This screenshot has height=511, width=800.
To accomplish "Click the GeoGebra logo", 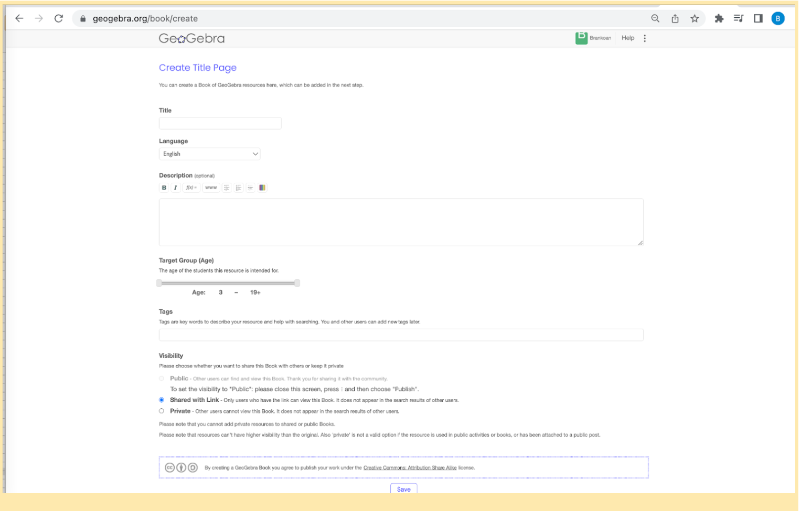I will pos(191,38).
